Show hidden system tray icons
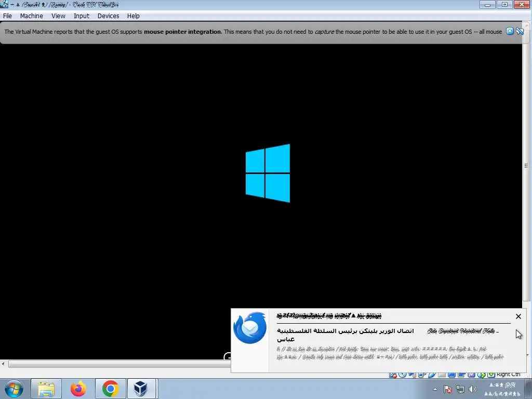 (435, 389)
